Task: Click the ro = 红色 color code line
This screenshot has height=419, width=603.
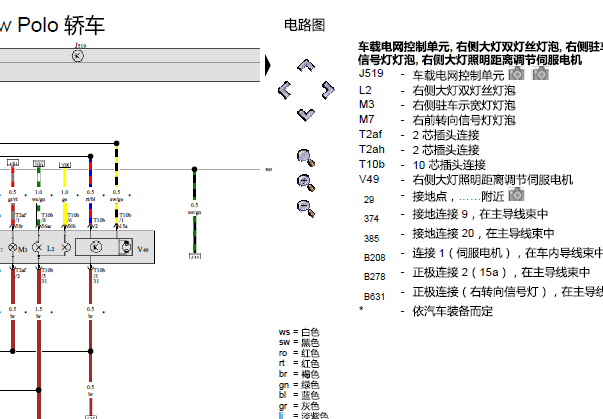Action: pyautogui.click(x=299, y=353)
